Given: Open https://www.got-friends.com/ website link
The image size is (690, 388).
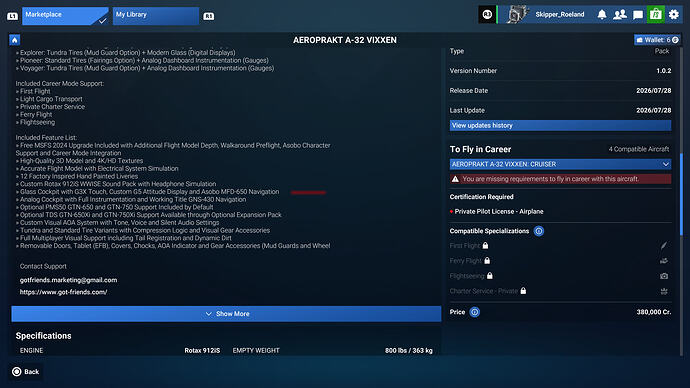Looking at the screenshot, I should tap(63, 292).
